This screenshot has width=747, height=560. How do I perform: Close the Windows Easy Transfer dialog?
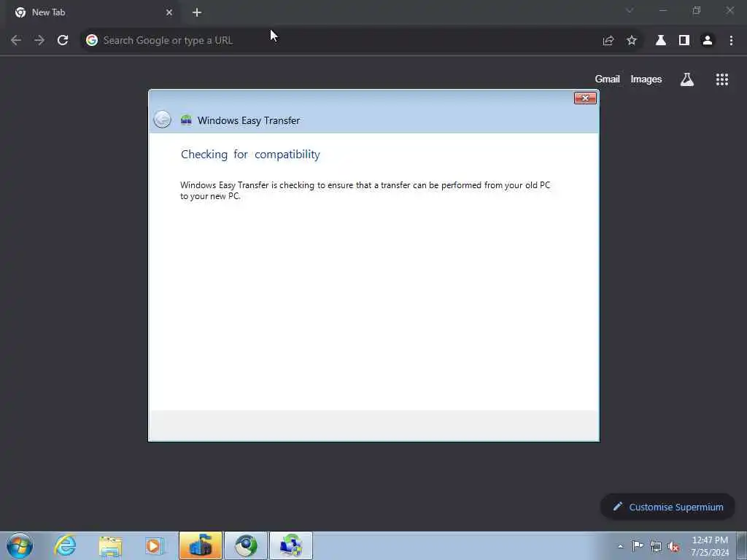click(585, 98)
